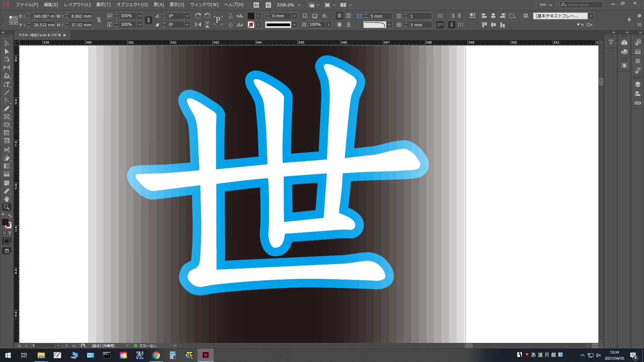Screen dimensions: 644x362
Task: Open the object style dropdown 基本テキストフレー
Action: pos(591,16)
